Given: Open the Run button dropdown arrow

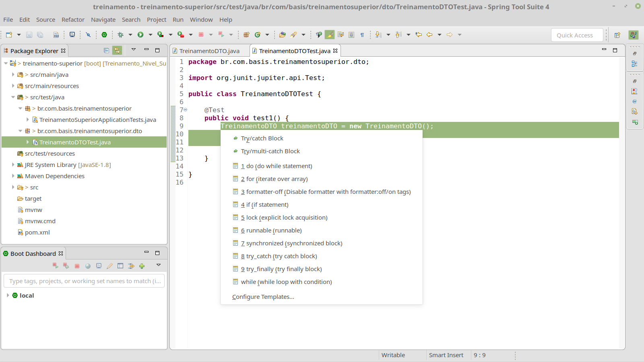Looking at the screenshot, I should [150, 35].
